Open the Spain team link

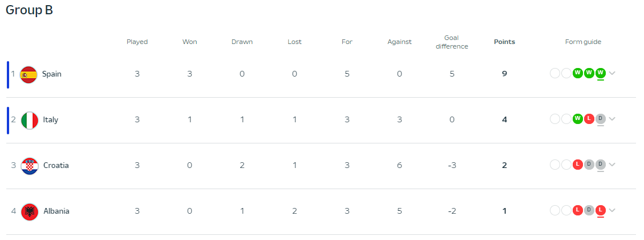tap(52, 74)
